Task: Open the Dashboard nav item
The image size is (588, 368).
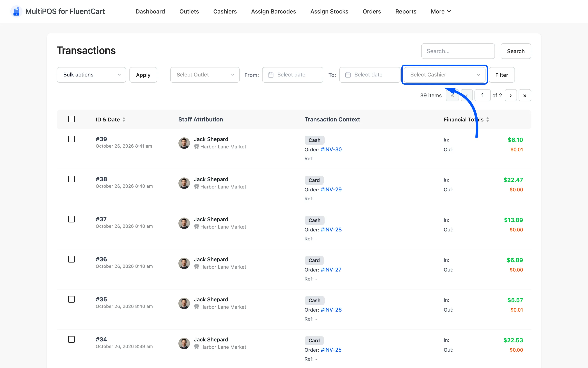Action: coord(150,11)
